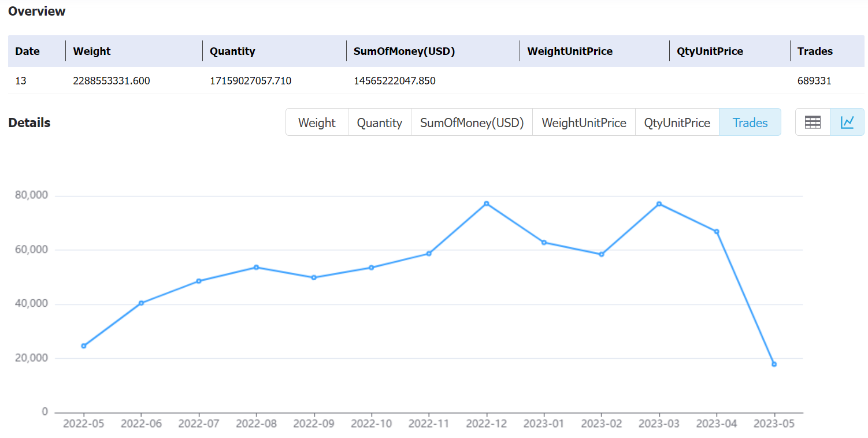The height and width of the screenshot is (438, 868).
Task: Select the QtyUnitPrice tab
Action: click(x=677, y=123)
